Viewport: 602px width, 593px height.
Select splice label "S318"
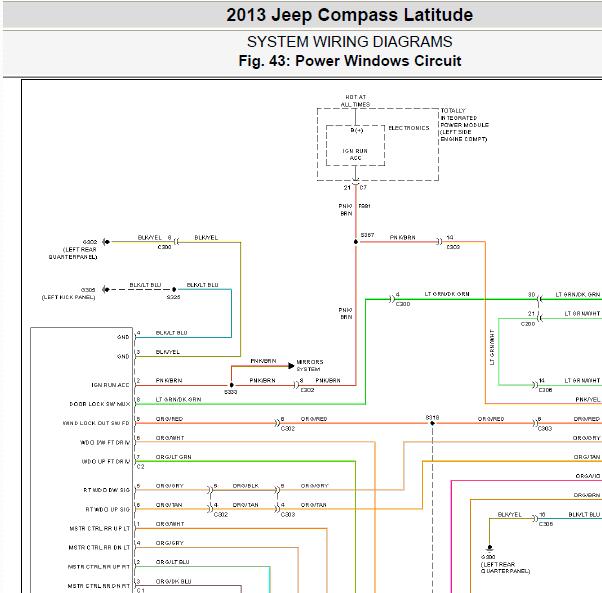coord(432,418)
